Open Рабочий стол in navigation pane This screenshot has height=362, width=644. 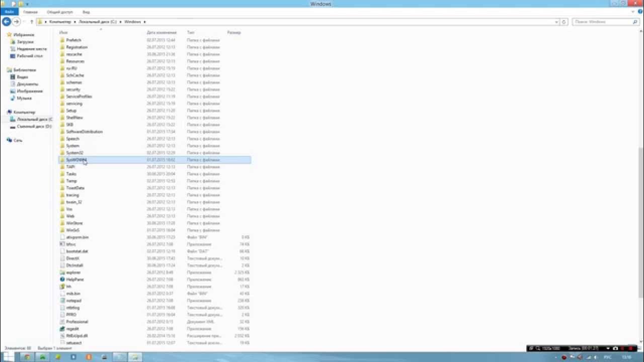(x=30, y=56)
